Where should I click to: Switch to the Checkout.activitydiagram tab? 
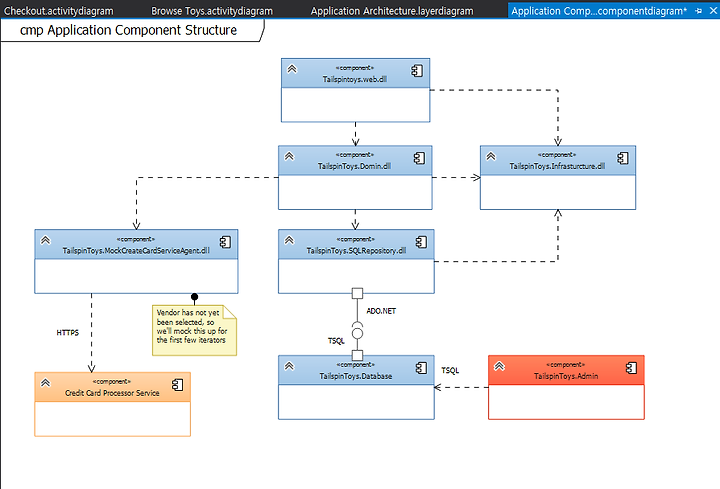tap(59, 11)
